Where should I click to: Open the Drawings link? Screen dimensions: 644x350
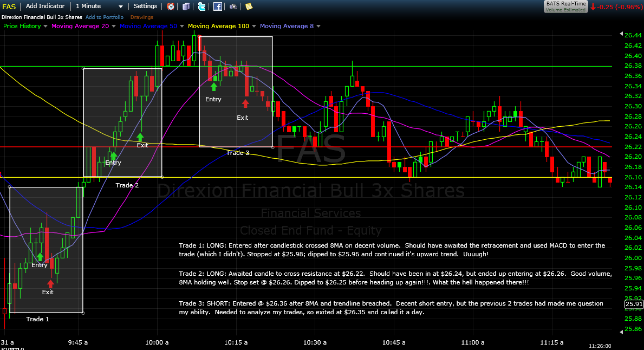pos(142,17)
